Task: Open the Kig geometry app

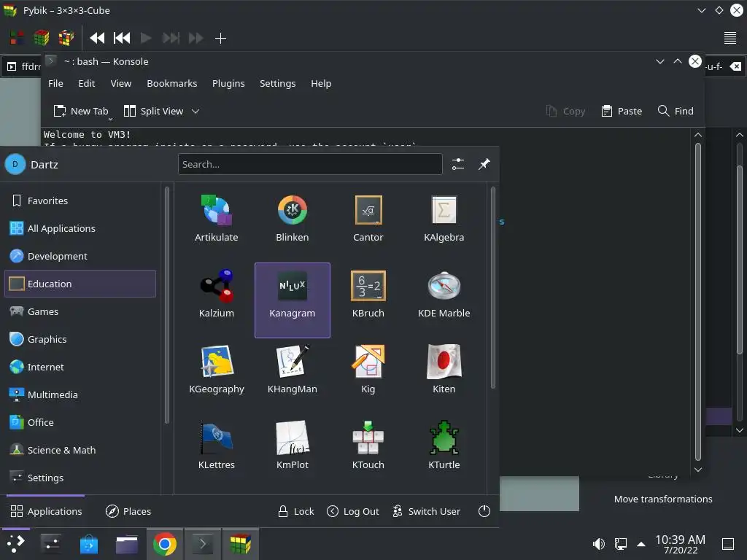Action: pos(368,370)
